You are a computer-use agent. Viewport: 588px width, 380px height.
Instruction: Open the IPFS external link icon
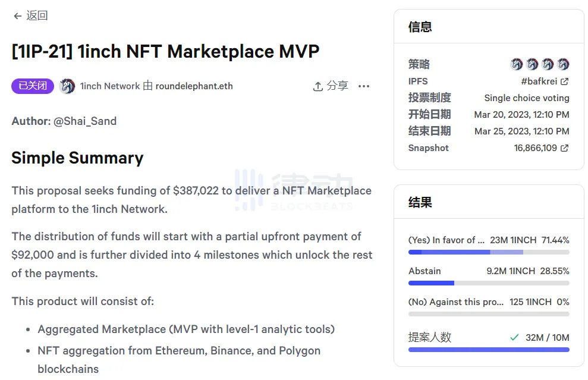(565, 81)
